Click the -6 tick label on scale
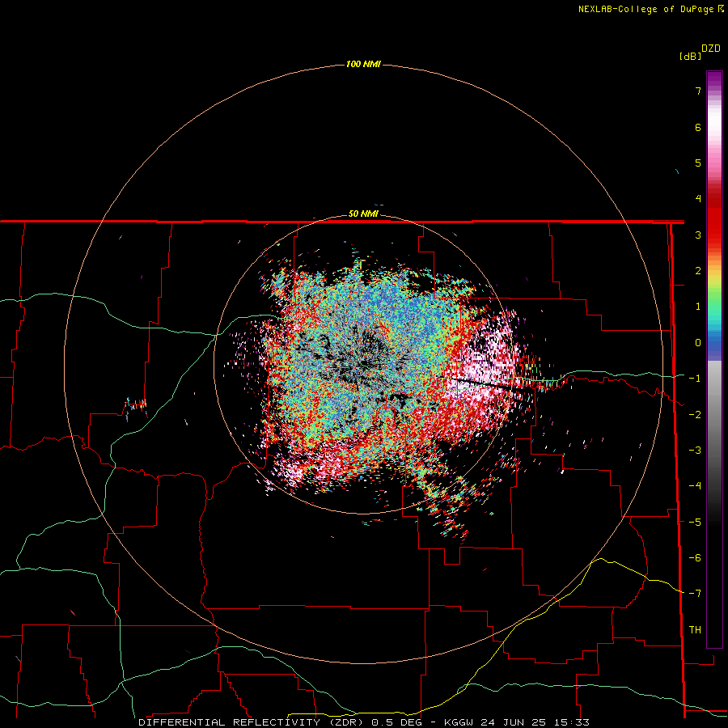The height and width of the screenshot is (728, 728). 695,558
